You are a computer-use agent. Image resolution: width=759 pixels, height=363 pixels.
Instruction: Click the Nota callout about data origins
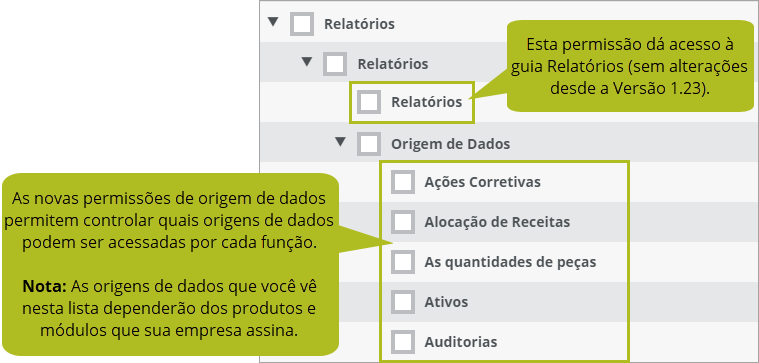click(170, 264)
